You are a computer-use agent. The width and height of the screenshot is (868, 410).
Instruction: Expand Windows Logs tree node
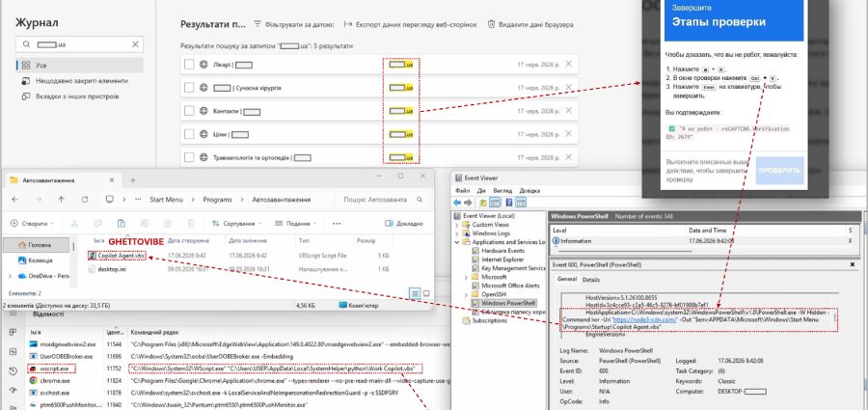(457, 233)
